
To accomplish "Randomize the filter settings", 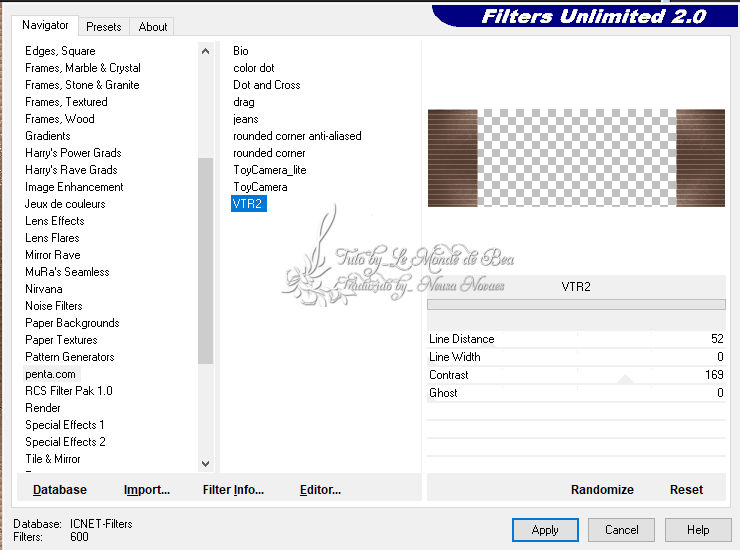I will tap(602, 490).
